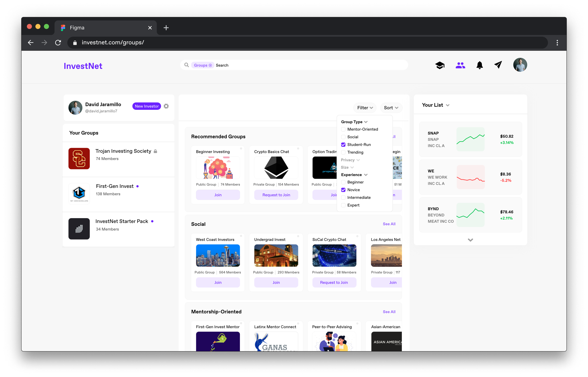Check the Beginner experience checkbox
The height and width of the screenshot is (377, 588).
click(343, 182)
